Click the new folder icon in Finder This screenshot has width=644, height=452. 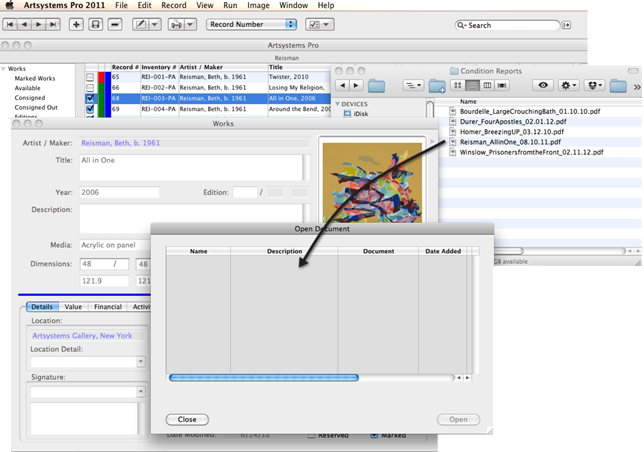tap(437, 86)
